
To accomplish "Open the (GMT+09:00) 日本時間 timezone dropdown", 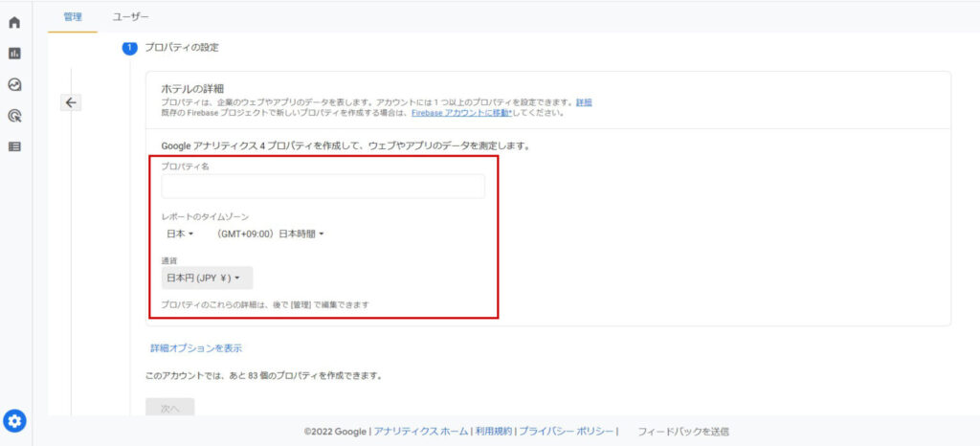I will [271, 234].
